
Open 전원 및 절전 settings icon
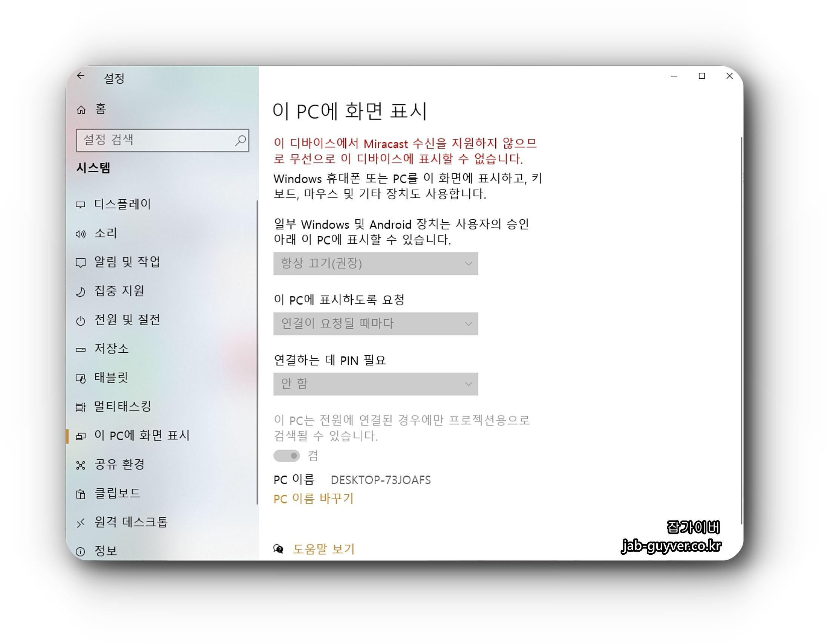coord(81,320)
